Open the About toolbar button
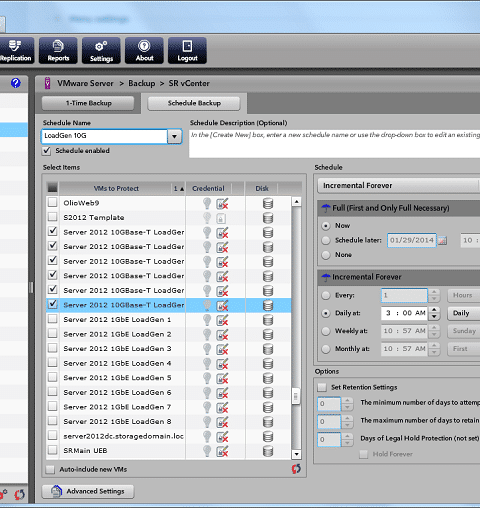 point(144,50)
